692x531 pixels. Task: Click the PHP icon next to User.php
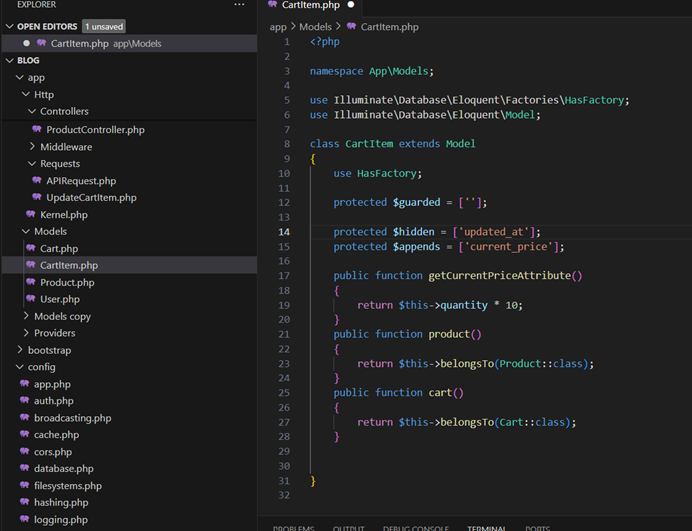coord(30,299)
